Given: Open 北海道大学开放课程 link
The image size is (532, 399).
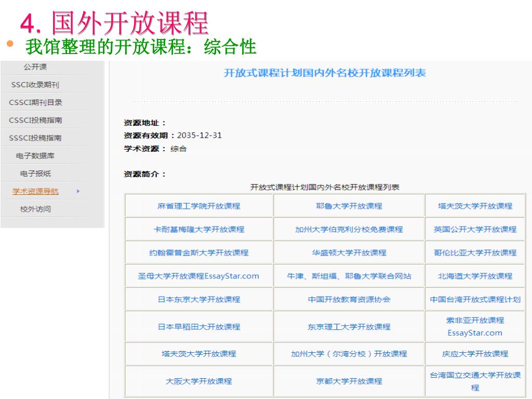Looking at the screenshot, I should [475, 276].
